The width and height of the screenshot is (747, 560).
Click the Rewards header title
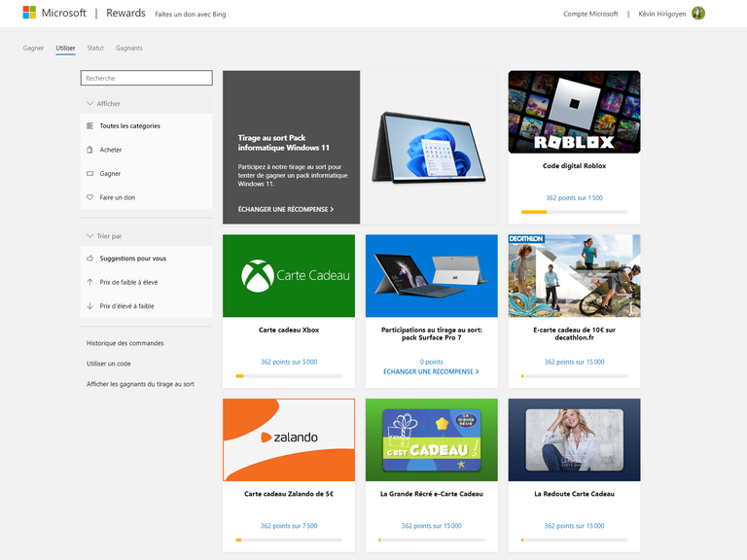[x=125, y=13]
